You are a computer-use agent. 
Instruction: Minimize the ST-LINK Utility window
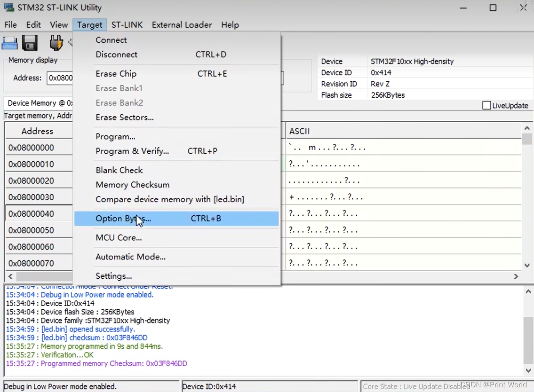point(463,8)
